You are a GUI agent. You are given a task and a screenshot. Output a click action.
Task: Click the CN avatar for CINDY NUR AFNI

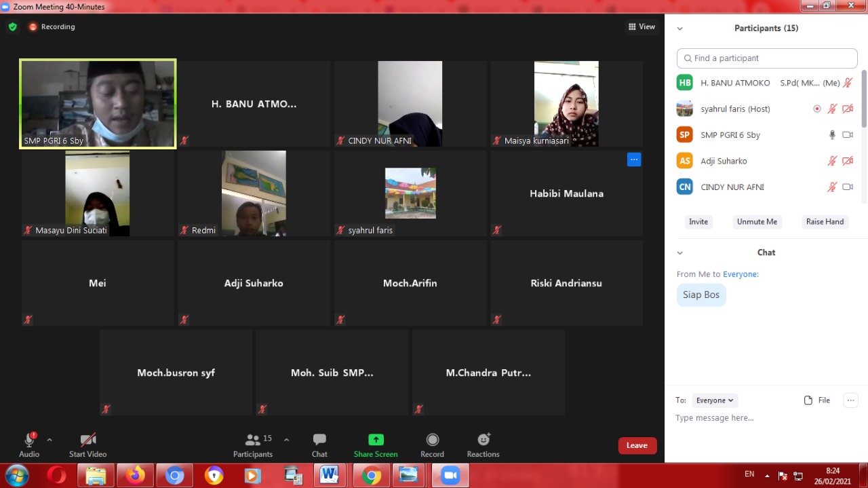(685, 187)
